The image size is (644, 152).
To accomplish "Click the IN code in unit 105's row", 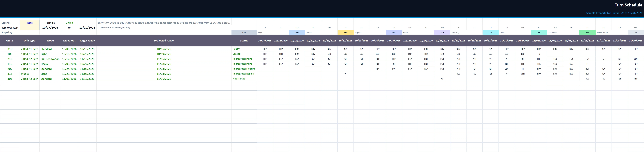I will (539, 54).
